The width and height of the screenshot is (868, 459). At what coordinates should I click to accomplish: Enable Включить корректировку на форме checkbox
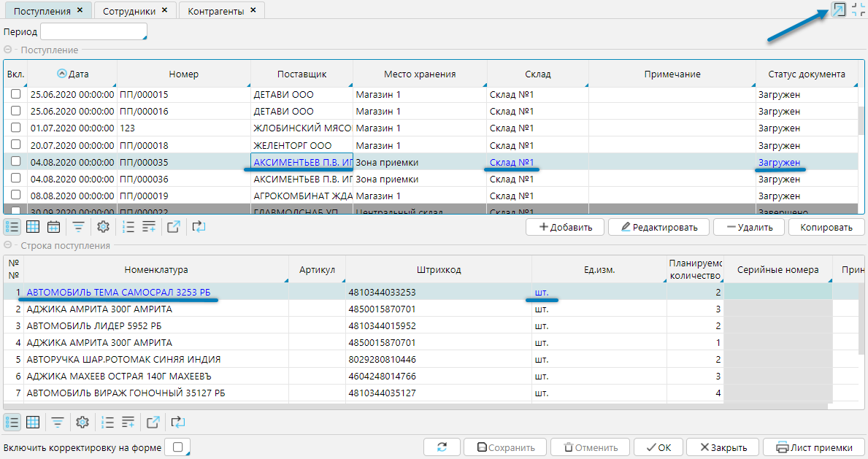(177, 447)
